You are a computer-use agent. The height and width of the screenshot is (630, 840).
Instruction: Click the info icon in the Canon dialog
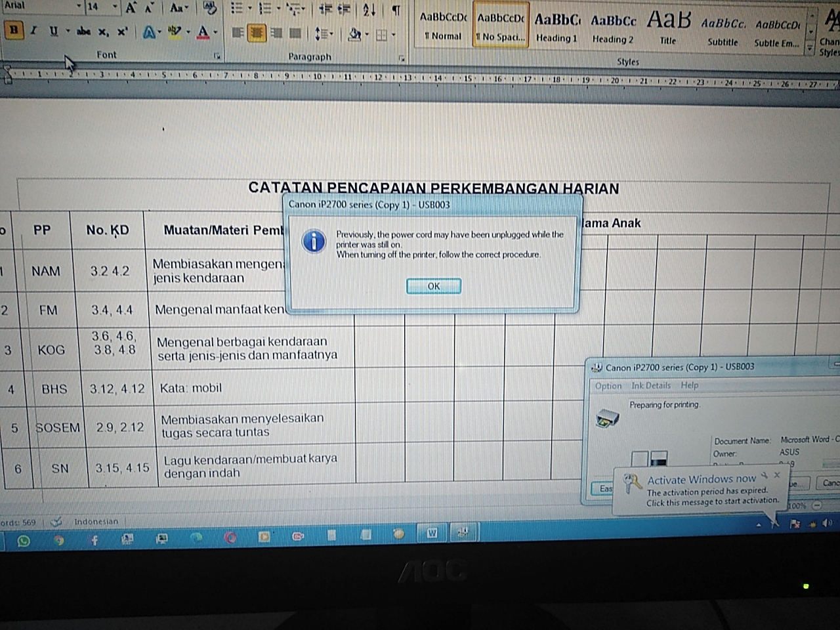point(314,241)
